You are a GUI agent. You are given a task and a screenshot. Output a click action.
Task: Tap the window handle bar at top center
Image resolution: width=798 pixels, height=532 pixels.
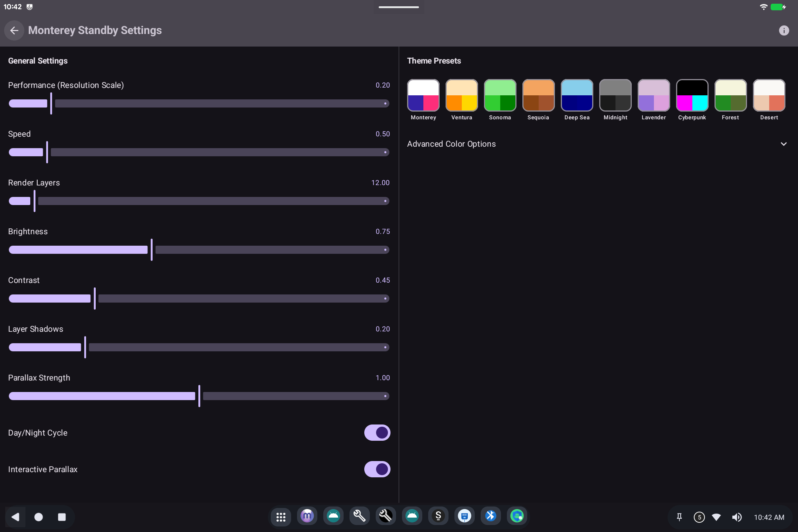point(399,7)
